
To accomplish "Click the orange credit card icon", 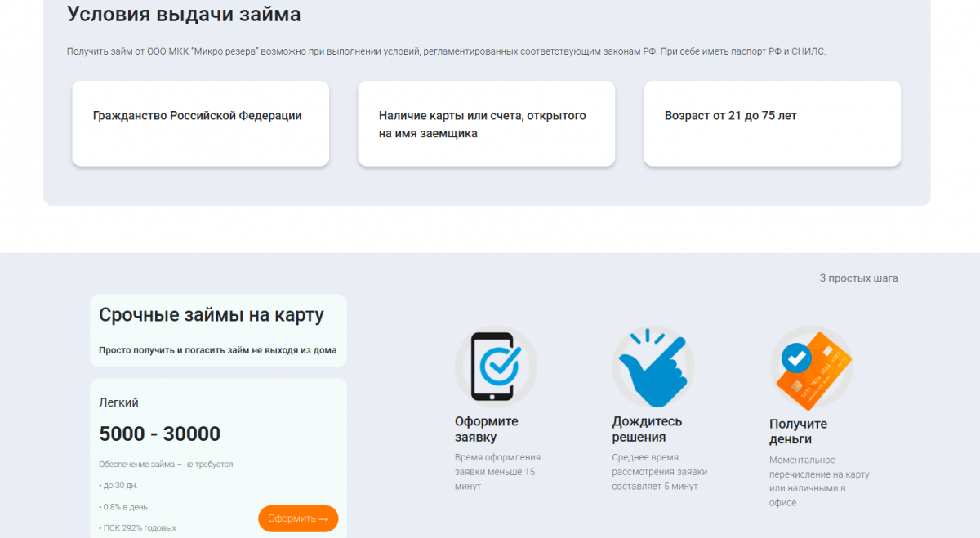I will tap(811, 367).
